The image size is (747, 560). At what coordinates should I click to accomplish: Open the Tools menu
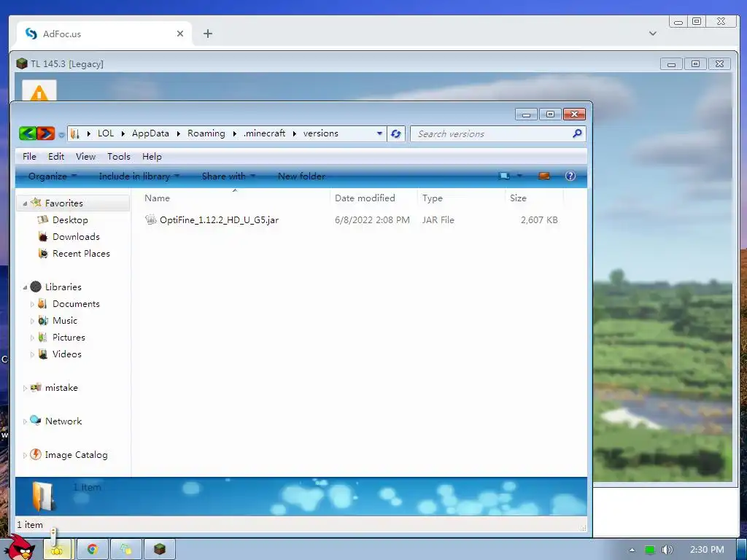point(119,157)
